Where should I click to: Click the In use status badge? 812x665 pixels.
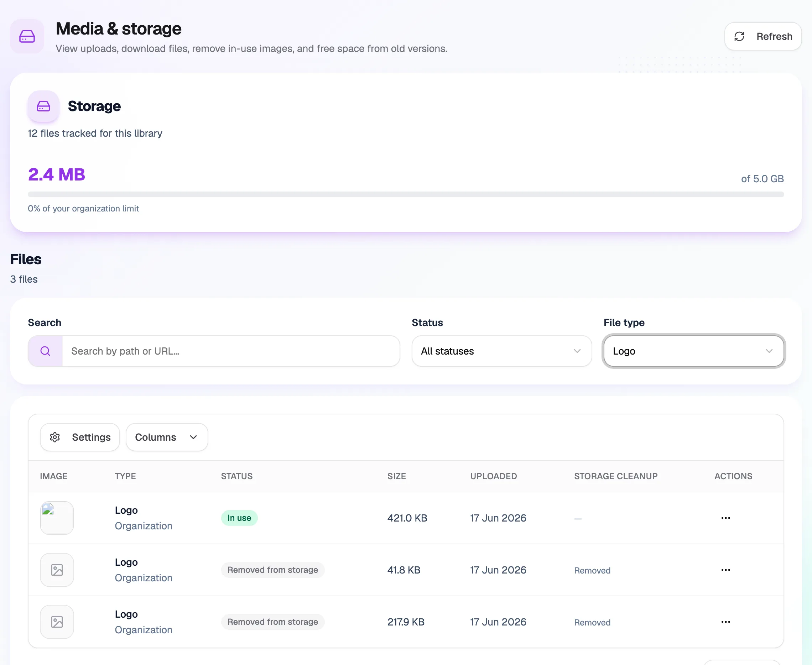pos(239,518)
